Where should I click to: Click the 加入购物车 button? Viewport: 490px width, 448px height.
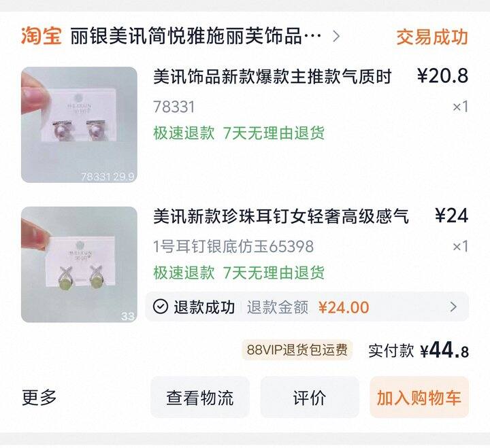(x=419, y=397)
